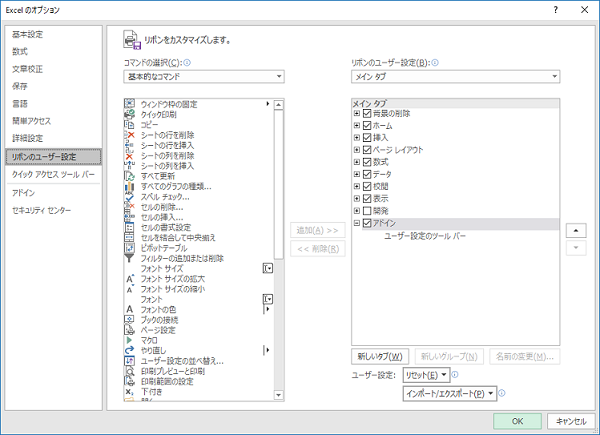Viewport: 600px width, 435px height.
Task: Click the クイック印刷 printer icon
Action: (x=130, y=114)
